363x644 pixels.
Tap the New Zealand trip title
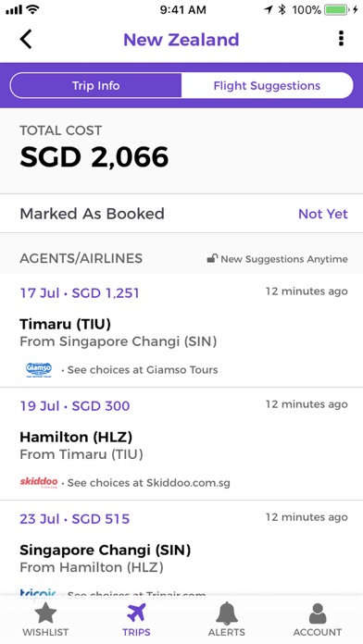(x=181, y=40)
